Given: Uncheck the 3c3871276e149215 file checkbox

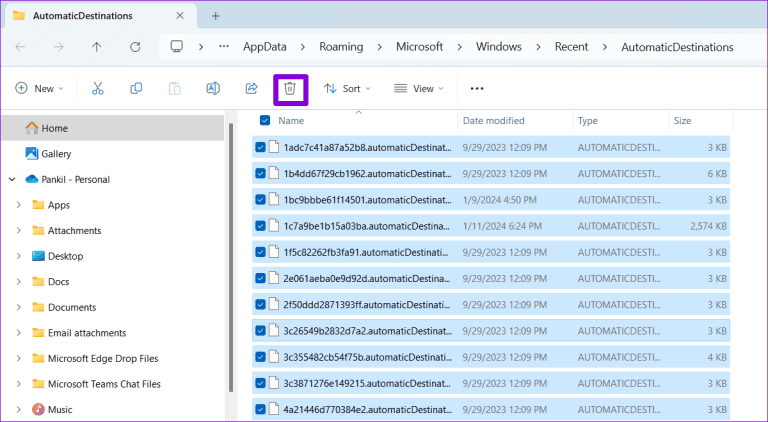Looking at the screenshot, I should click(x=261, y=383).
